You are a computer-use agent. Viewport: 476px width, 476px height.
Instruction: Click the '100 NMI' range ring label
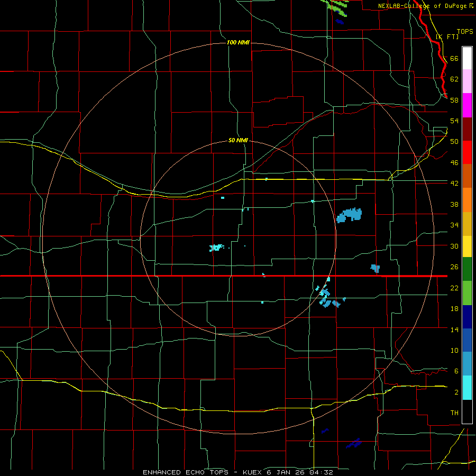coord(238,42)
